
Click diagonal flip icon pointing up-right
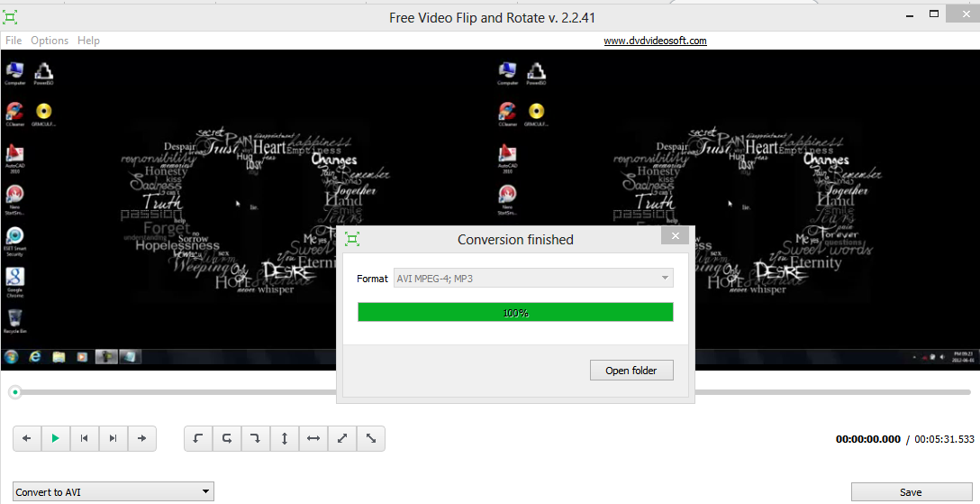(x=342, y=438)
